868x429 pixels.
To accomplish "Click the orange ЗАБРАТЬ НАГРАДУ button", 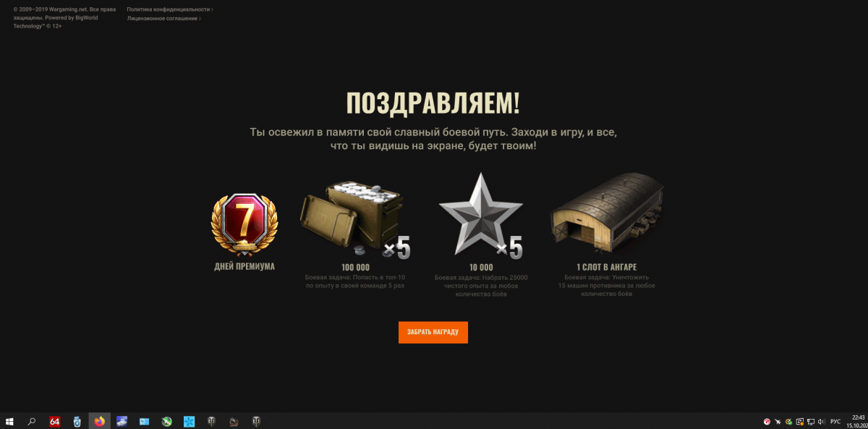I will [433, 332].
